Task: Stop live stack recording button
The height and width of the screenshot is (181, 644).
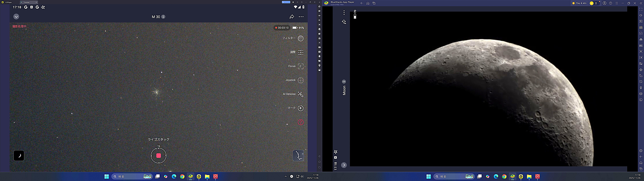Action: coord(158,156)
